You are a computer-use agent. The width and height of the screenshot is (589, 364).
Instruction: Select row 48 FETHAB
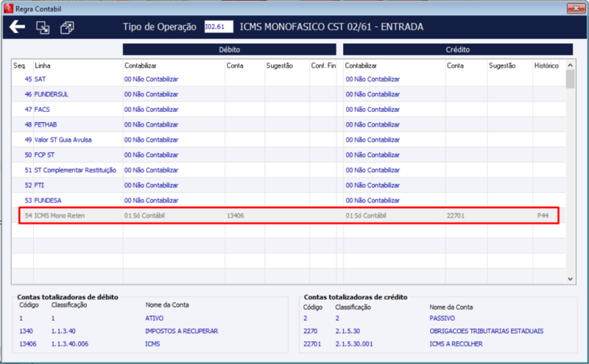click(288, 124)
